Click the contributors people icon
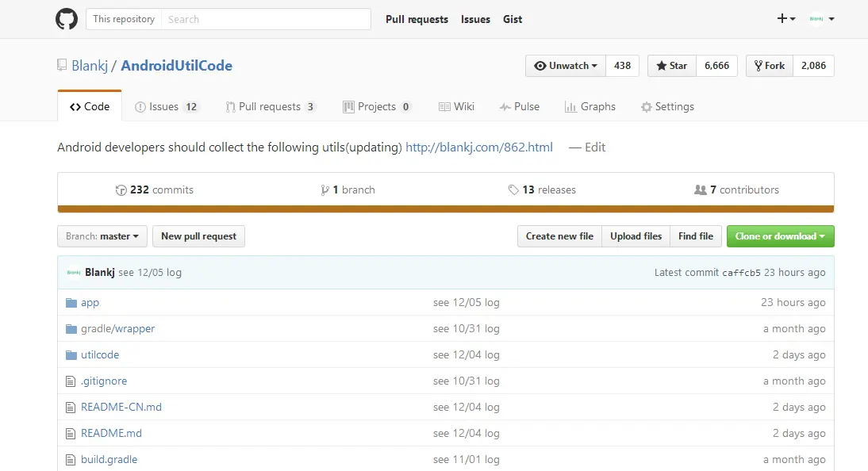This screenshot has height=471, width=868. coord(700,190)
